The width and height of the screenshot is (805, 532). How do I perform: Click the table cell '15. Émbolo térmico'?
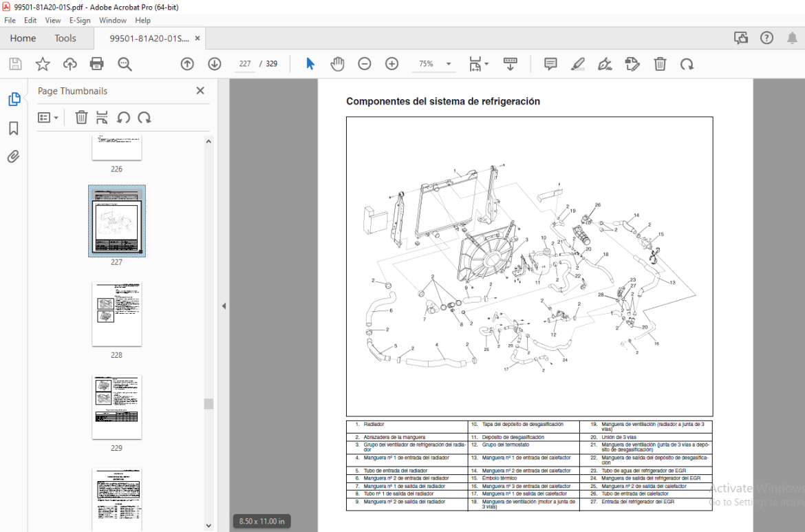[x=524, y=478]
